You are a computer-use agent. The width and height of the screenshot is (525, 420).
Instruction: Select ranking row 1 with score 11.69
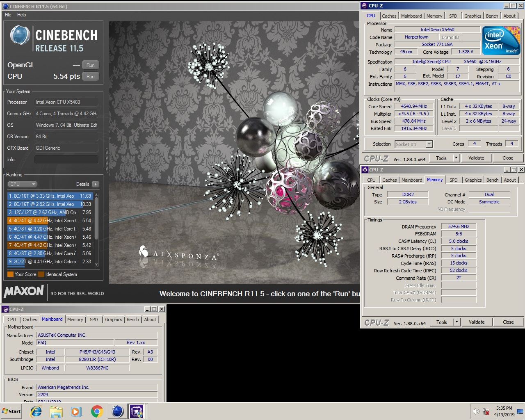coord(50,196)
